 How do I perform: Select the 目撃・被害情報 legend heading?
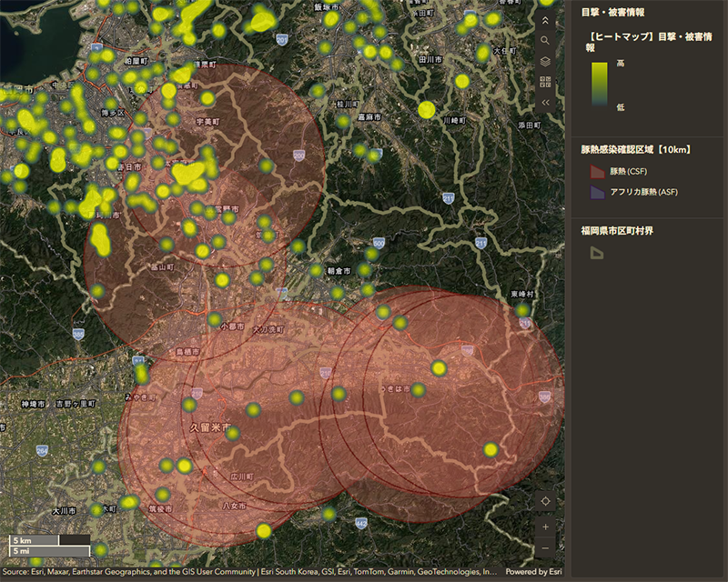(x=612, y=12)
